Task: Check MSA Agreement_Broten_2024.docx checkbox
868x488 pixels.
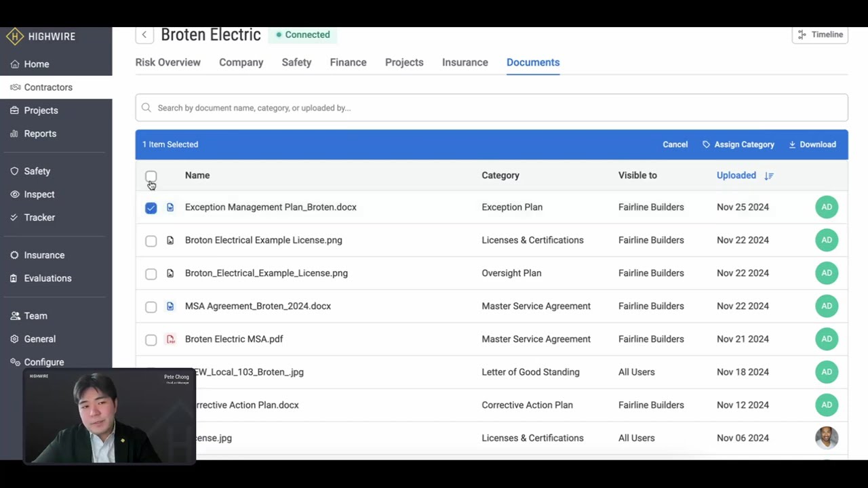Action: click(151, 307)
